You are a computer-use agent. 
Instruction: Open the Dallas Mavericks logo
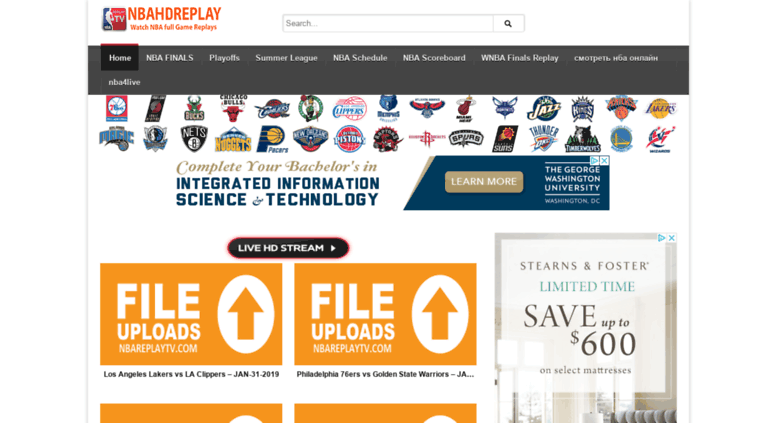coord(155,139)
